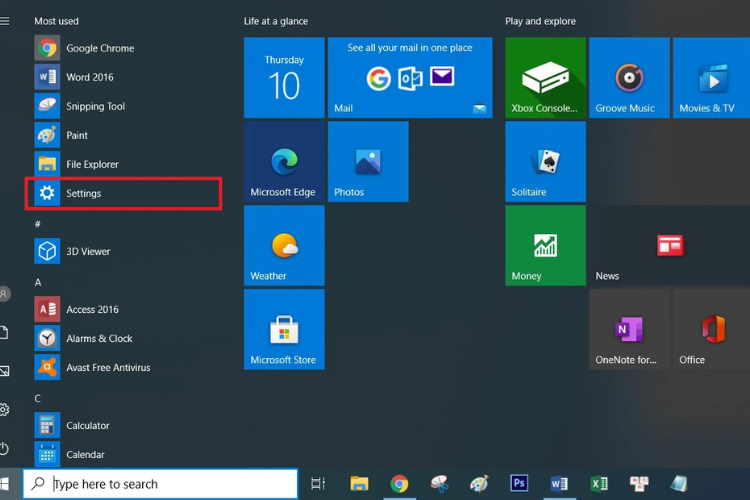The image size is (750, 500).
Task: Expand Start menu hamburger button
Action: tap(5, 21)
